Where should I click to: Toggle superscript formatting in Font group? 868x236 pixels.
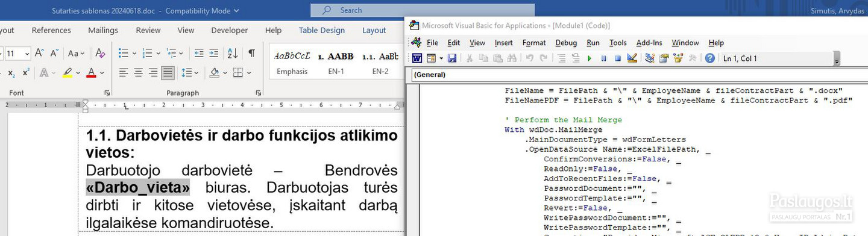[x=26, y=73]
